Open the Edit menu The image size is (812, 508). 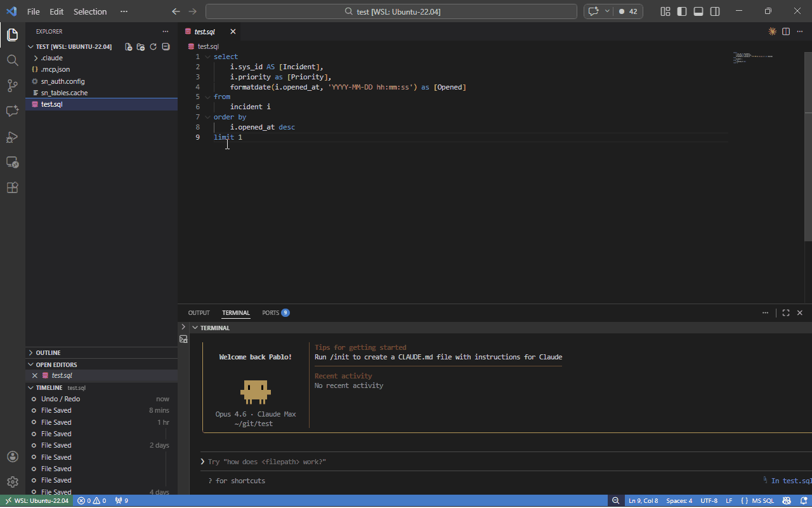click(56, 11)
